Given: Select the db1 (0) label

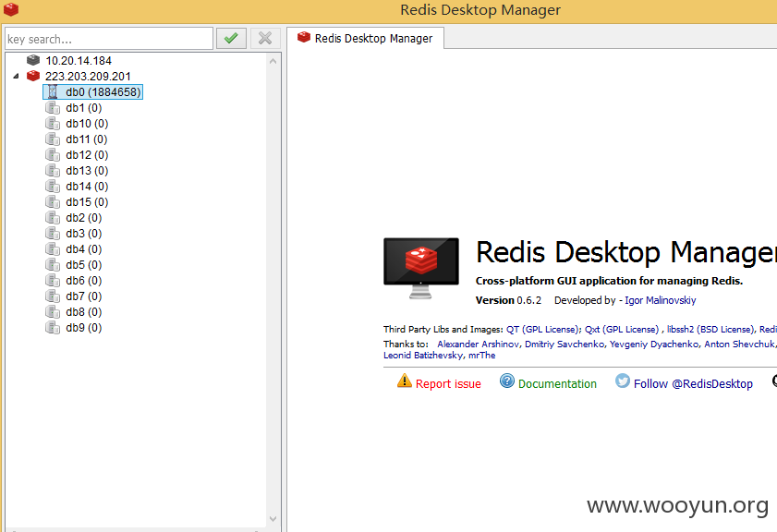Looking at the screenshot, I should click(x=84, y=107).
